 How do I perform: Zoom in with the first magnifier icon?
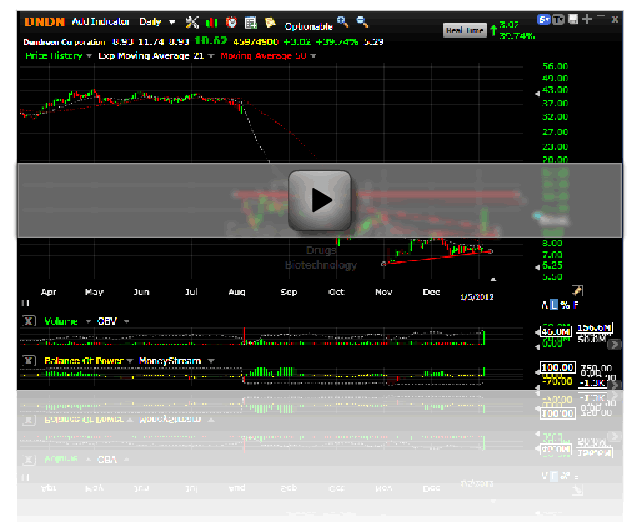[x=343, y=21]
